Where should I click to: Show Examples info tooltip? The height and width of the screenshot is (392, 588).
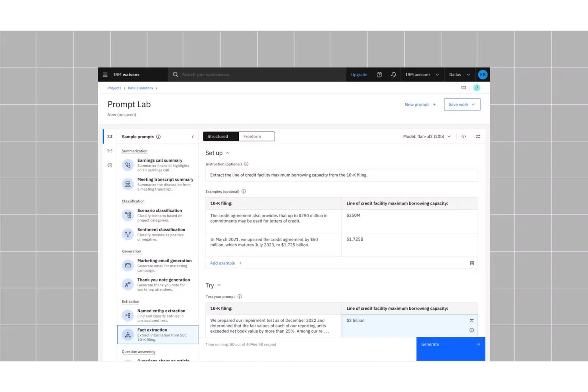tap(244, 191)
